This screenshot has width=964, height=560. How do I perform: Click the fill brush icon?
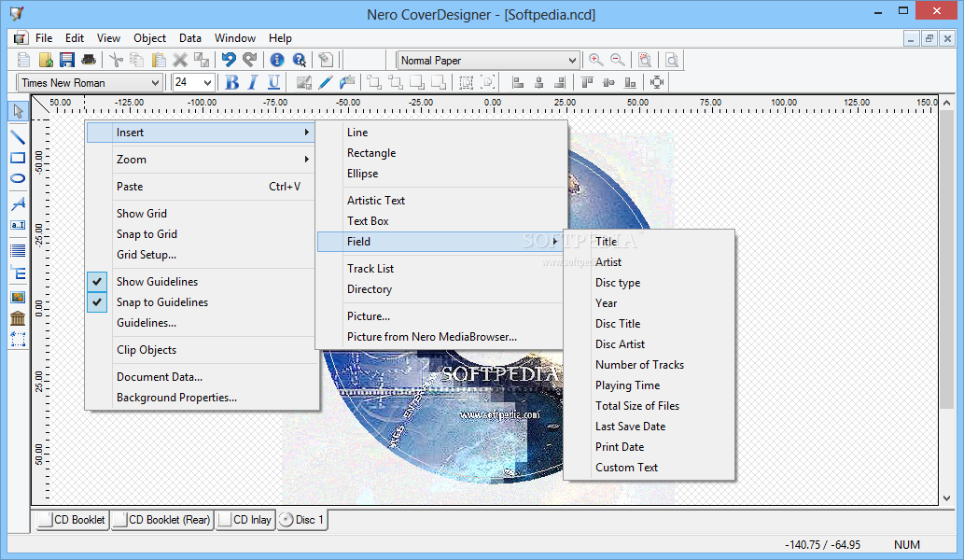[347, 82]
